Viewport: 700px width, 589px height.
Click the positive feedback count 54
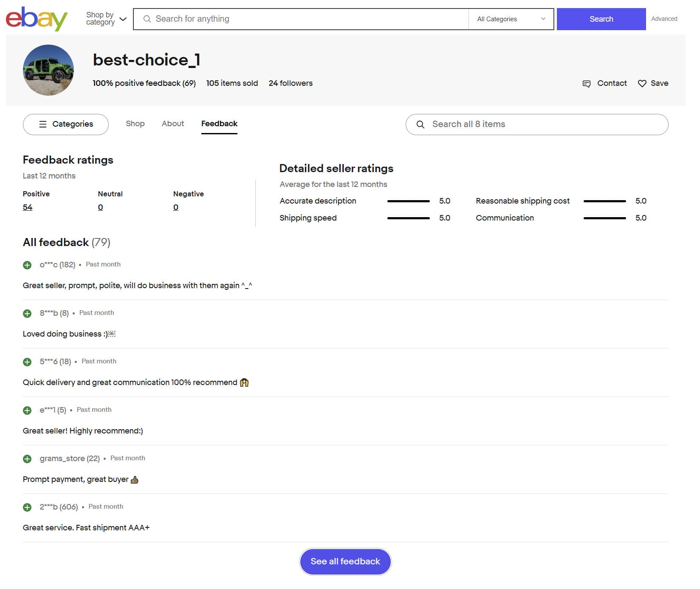pos(28,207)
